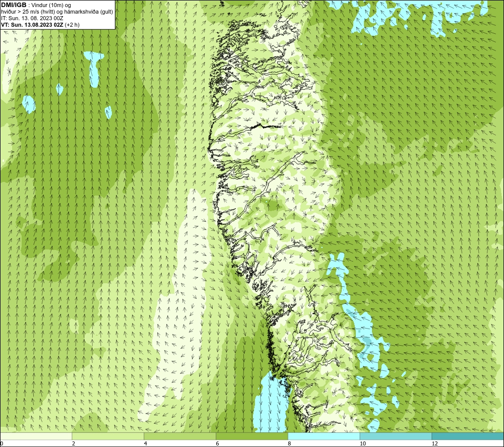Image resolution: width=504 pixels, height=447 pixels.
Task: Click the '2' label under the color scale
Action: tap(73, 443)
